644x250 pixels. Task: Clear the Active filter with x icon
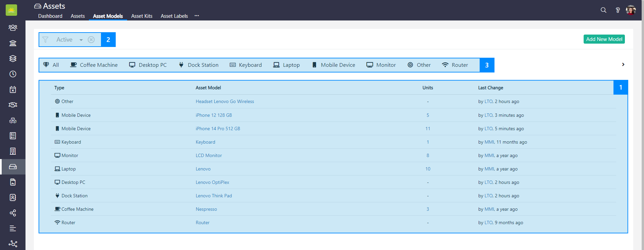(91, 40)
